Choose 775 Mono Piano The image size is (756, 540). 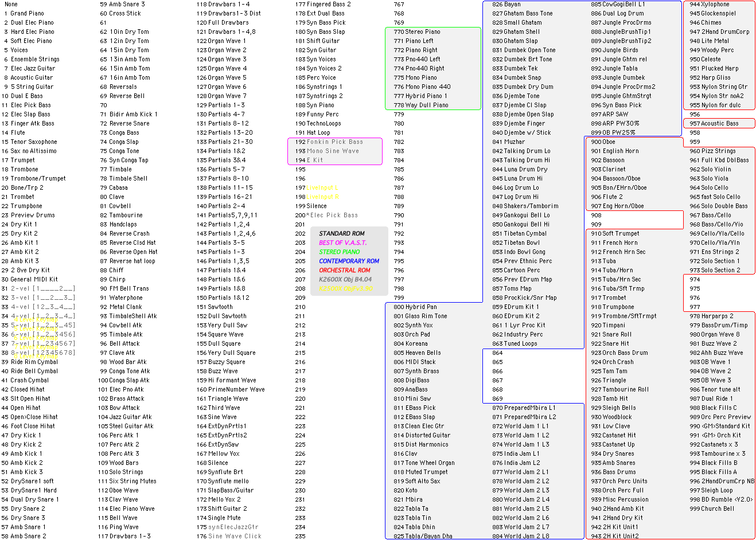415,77
